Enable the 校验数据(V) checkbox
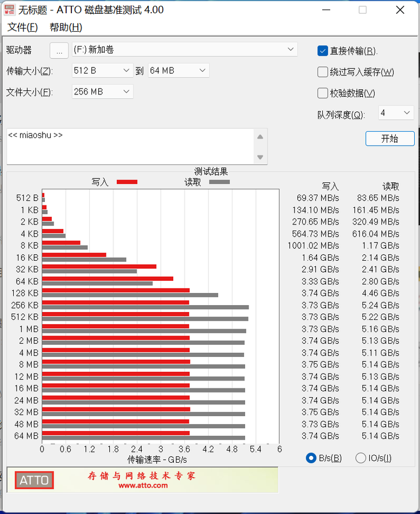Image resolution: width=420 pixels, height=514 pixels. 322,93
